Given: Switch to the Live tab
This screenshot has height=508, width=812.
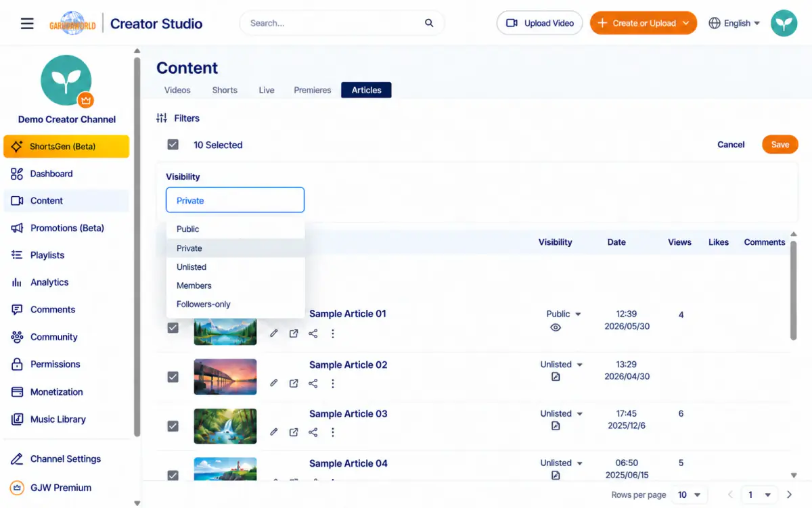Looking at the screenshot, I should tap(267, 90).
